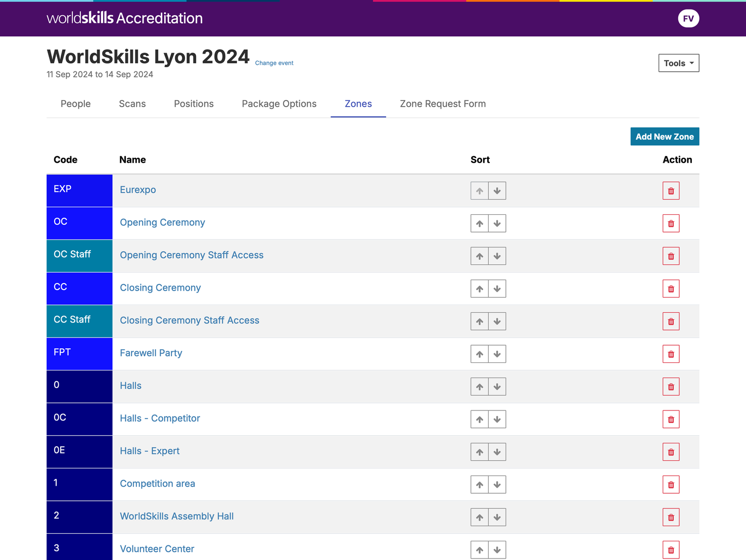Delete the Eurexpo zone
The image size is (746, 560).
671,191
